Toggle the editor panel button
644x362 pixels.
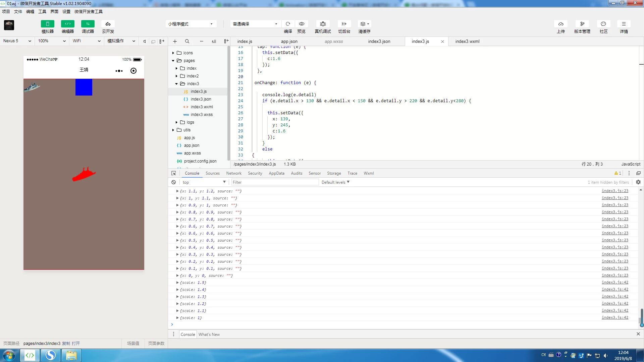(x=68, y=24)
